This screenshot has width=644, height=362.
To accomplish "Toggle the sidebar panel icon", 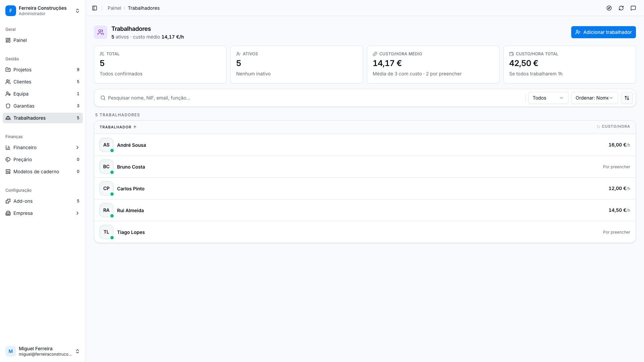I will pyautogui.click(x=95, y=8).
